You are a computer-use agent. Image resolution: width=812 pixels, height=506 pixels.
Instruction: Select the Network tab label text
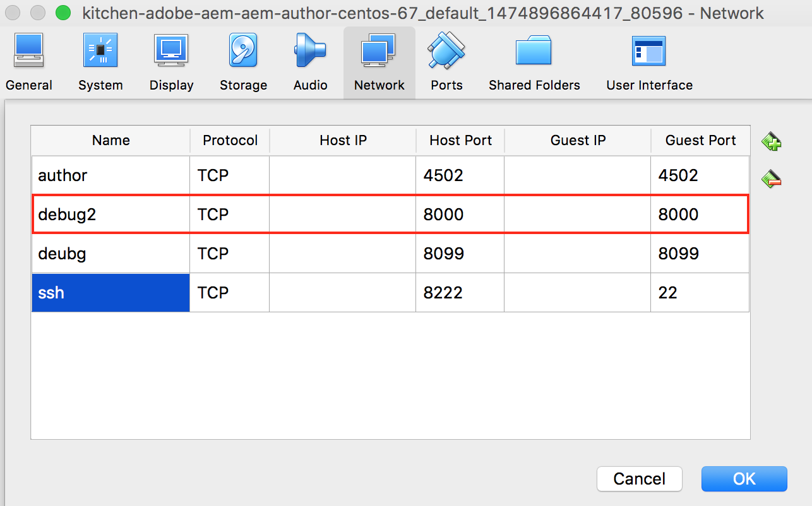tap(379, 85)
